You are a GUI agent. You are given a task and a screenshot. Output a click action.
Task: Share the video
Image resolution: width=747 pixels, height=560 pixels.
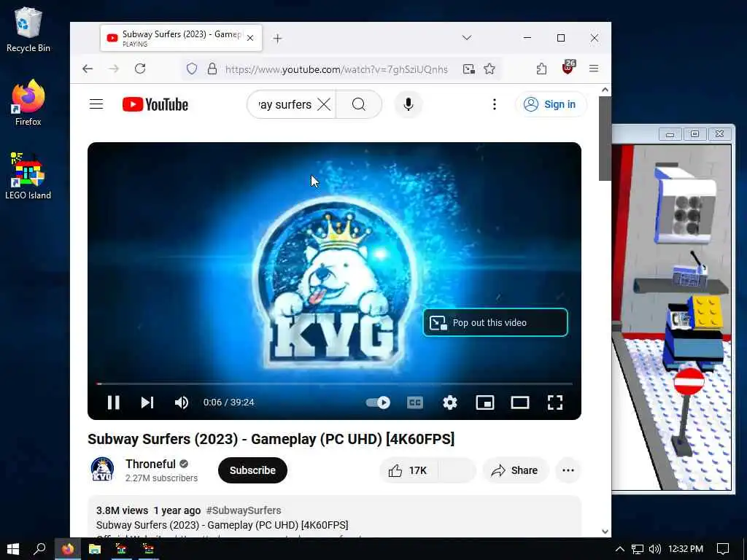point(515,470)
